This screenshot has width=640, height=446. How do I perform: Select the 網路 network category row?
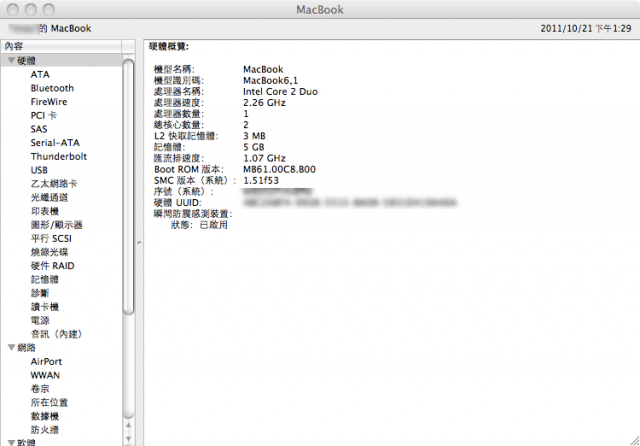point(61,347)
